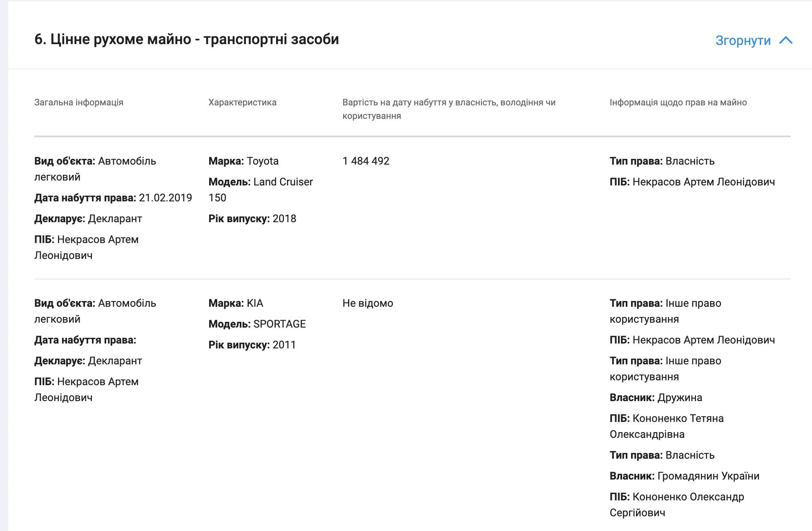Viewport: 812px width, 531px height.
Task: Click the Марка: KIA text
Action: 236,303
